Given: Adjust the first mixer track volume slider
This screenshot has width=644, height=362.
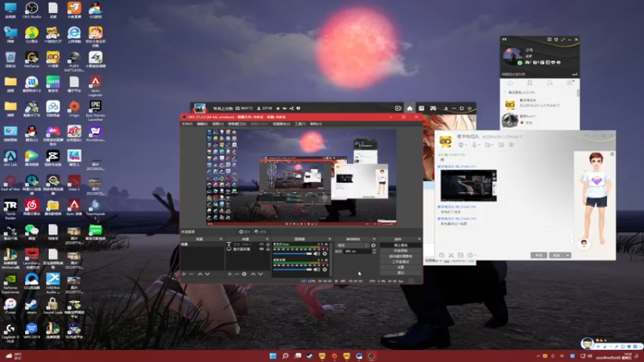Looking at the screenshot, I should coord(292,253).
